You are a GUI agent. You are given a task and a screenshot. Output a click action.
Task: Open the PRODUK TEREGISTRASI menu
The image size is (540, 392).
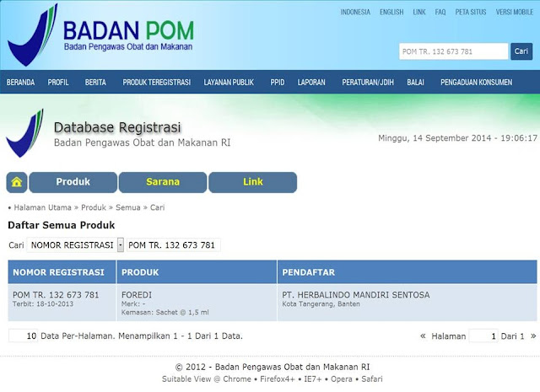157,83
